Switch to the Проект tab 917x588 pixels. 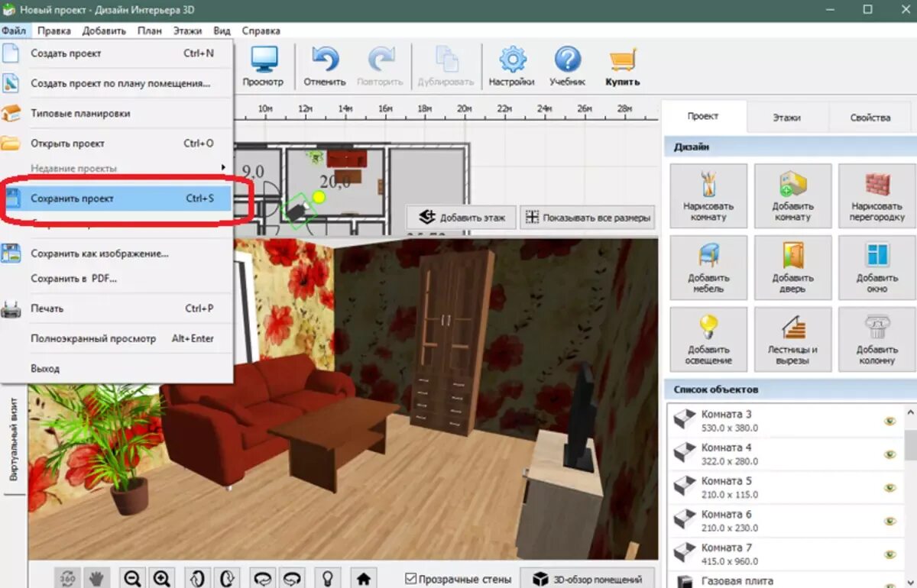[703, 117]
